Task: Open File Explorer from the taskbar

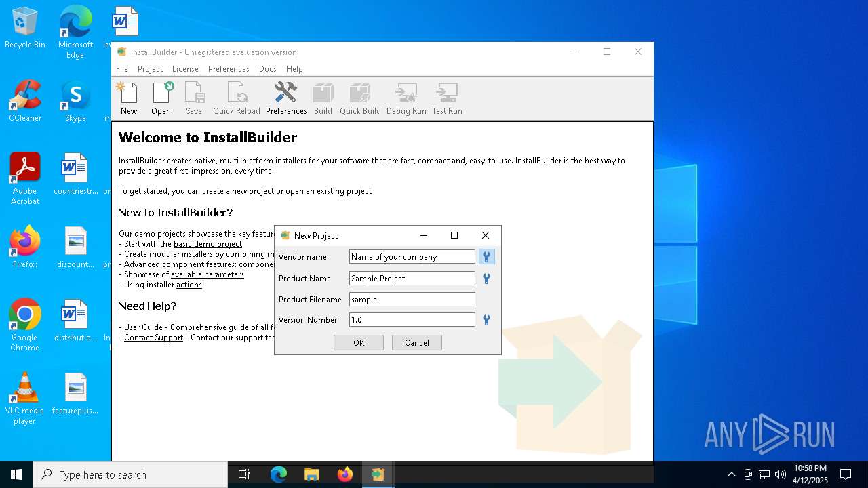Action: pyautogui.click(x=311, y=474)
